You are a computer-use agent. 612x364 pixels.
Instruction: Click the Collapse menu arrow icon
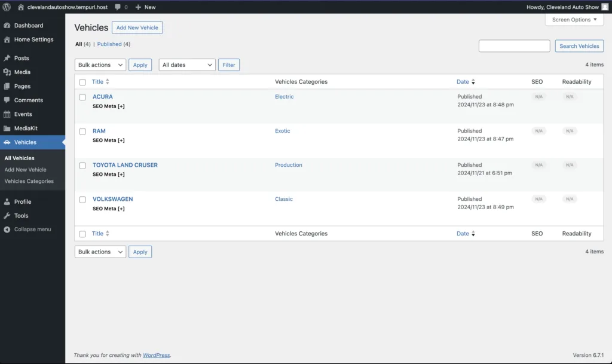tap(7, 230)
